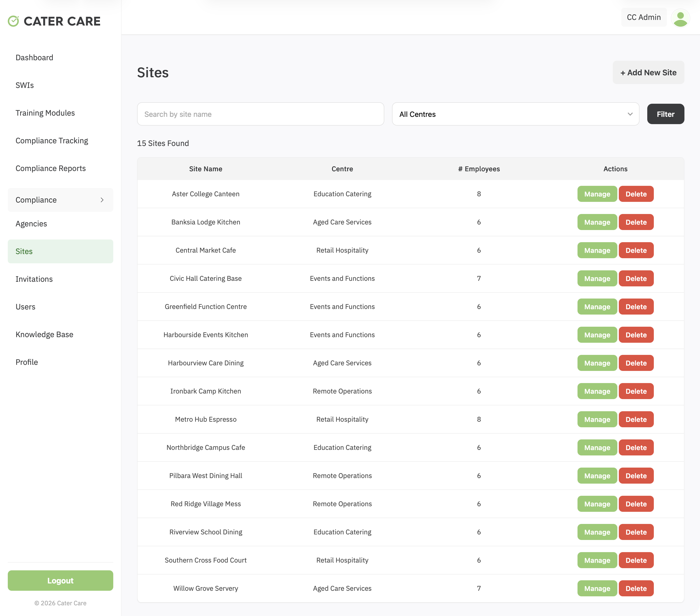Manage Aster College Canteen site

597,194
